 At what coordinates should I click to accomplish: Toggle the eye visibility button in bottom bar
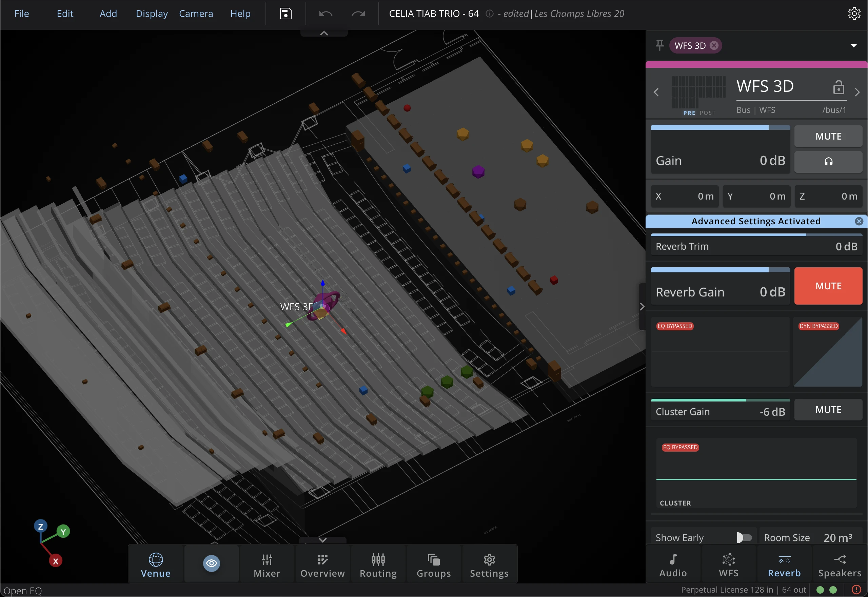click(212, 563)
